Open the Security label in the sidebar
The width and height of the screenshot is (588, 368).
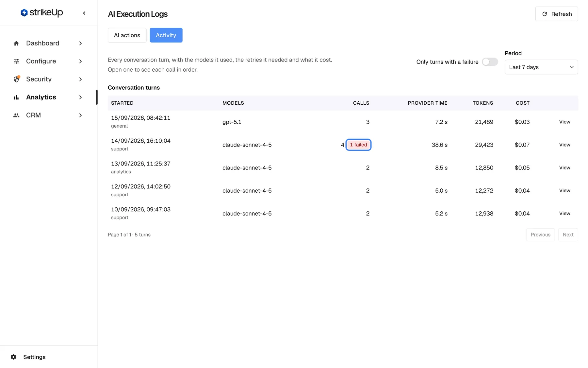[x=39, y=79]
